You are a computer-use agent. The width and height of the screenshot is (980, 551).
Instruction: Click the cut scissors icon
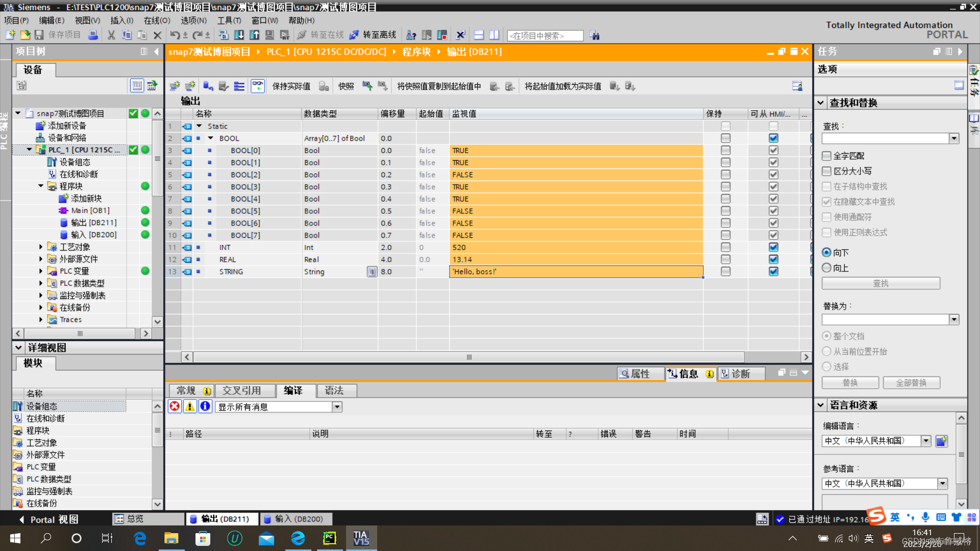[111, 35]
